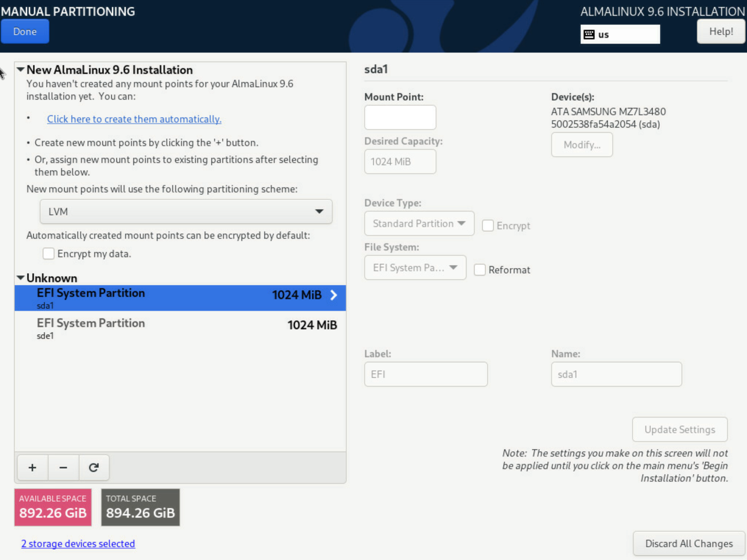Viewport: 747px width, 560px height.
Task: Click the Modify... devices button
Action: click(x=582, y=145)
